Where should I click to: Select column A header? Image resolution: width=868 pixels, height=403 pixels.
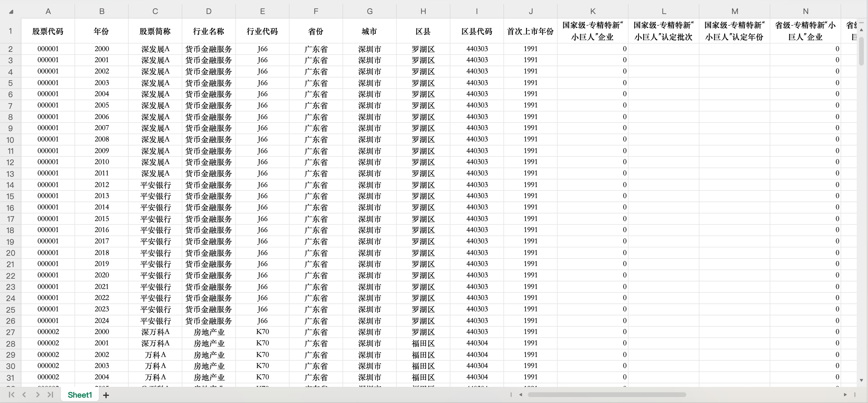(48, 11)
